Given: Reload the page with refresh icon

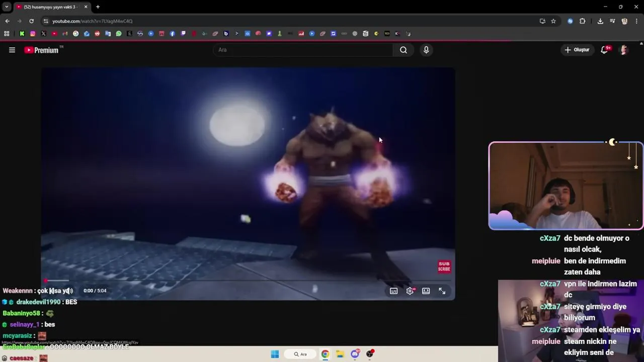Looking at the screenshot, I should pyautogui.click(x=31, y=21).
